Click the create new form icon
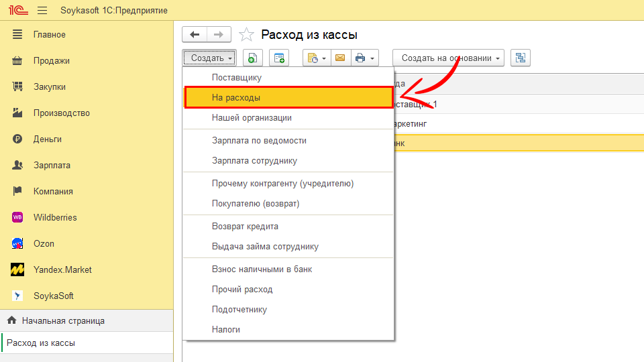Viewport: 644px width, 362px height. pos(278,58)
